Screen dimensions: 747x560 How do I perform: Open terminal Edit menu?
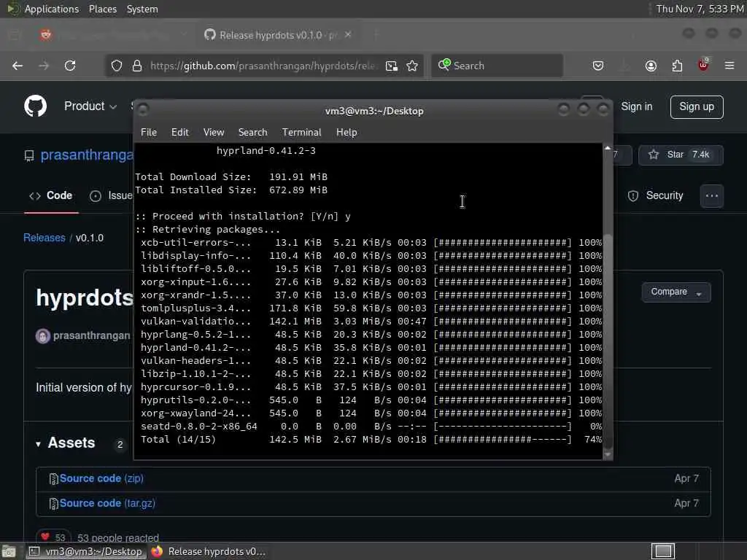[180, 133]
